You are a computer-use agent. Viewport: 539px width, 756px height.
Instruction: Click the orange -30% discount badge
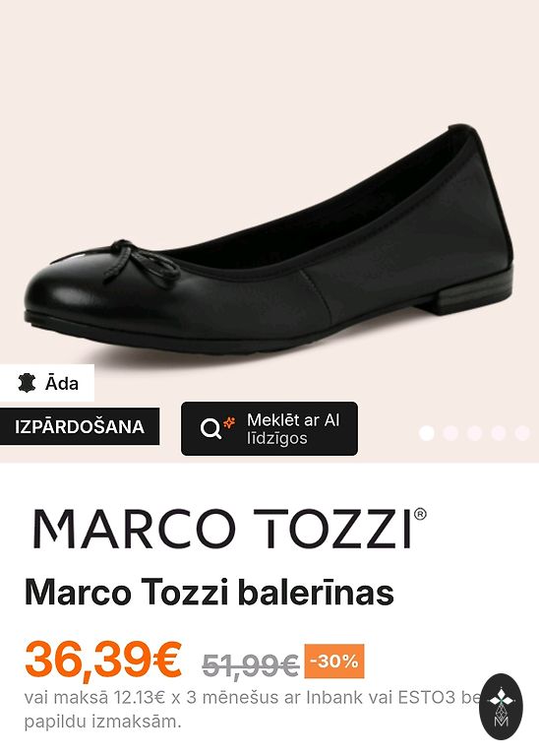[334, 661]
